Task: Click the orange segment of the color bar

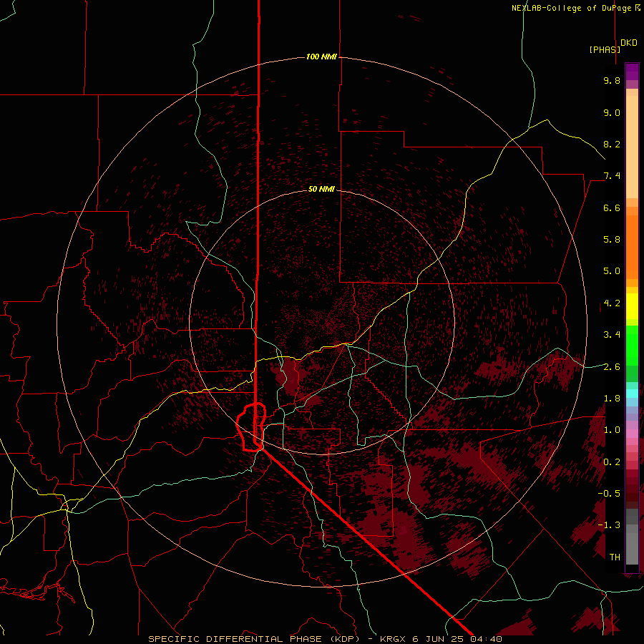Action: point(632,246)
